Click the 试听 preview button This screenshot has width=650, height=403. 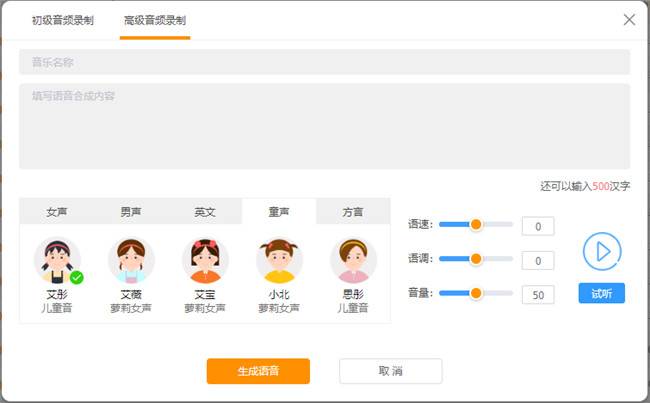tap(601, 293)
